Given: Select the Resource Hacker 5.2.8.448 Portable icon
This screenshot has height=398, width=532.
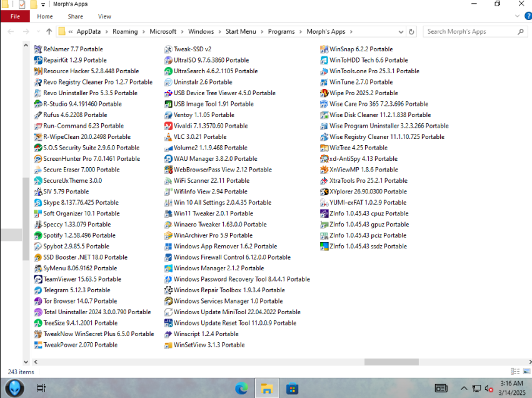Looking at the screenshot, I should click(38, 71).
